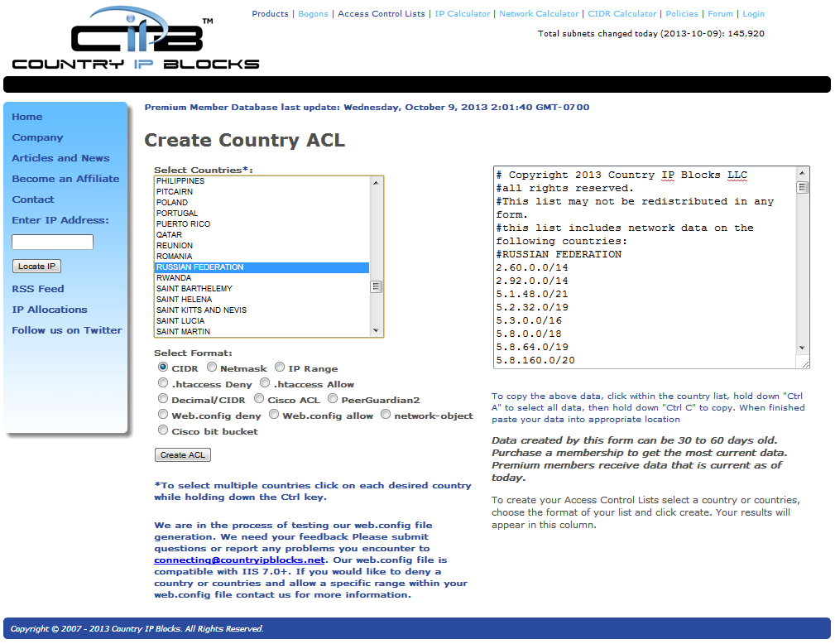Screen dimensions: 835x644
Task: Open Articles and News
Action: (60, 158)
